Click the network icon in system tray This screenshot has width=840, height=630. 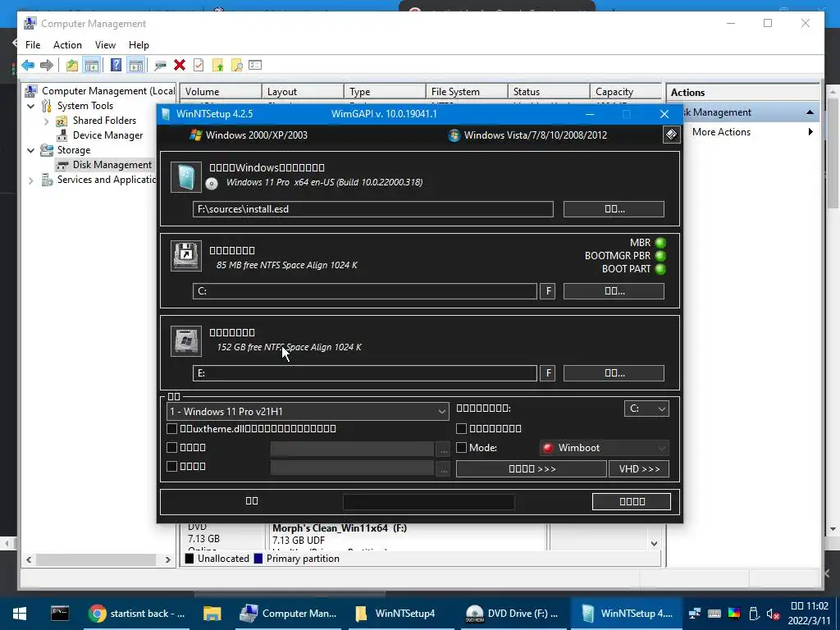click(694, 614)
